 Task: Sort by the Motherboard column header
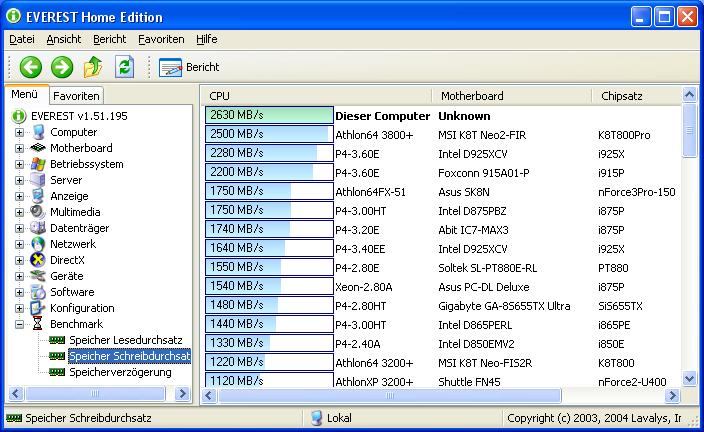coord(511,96)
